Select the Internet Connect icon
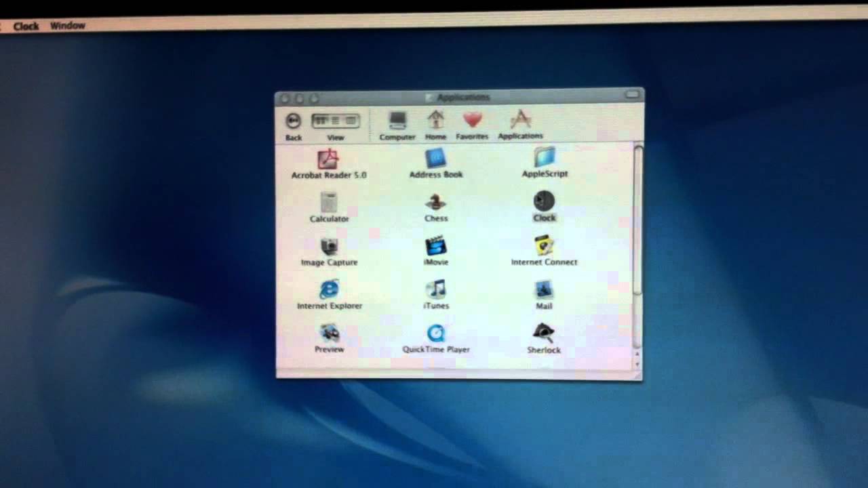 (x=544, y=245)
